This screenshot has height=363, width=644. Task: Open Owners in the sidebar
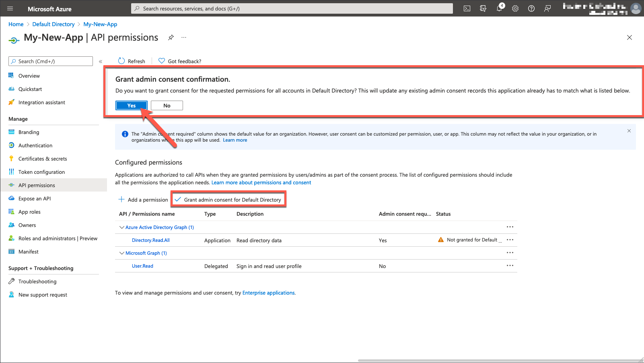[x=27, y=225]
